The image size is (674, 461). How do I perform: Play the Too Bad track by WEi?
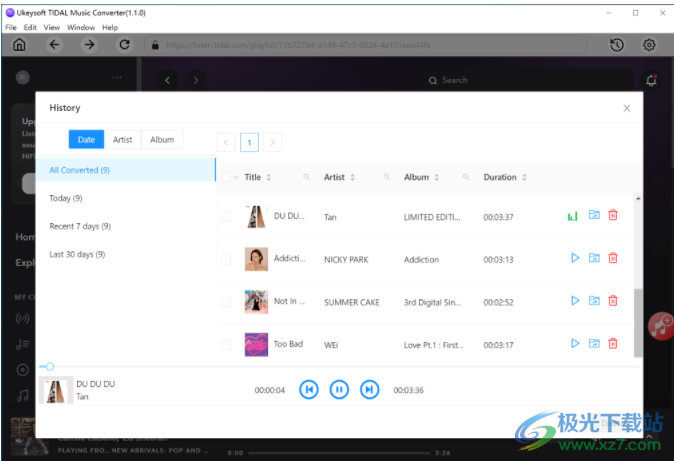click(x=575, y=343)
